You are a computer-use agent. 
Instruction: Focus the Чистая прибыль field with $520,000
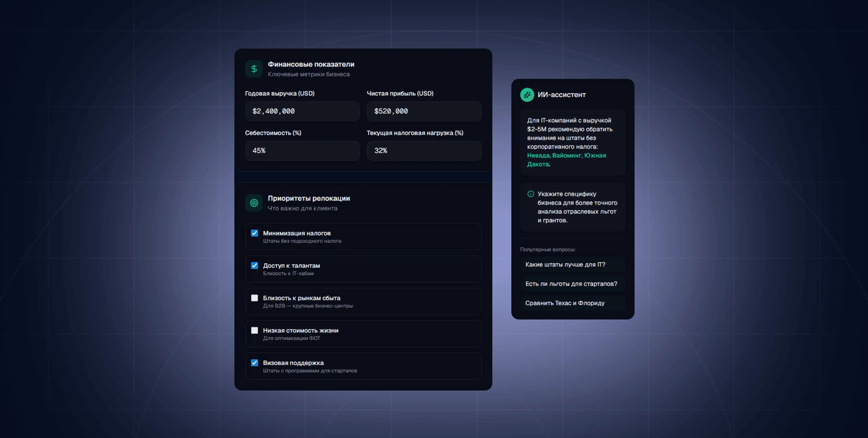[424, 111]
